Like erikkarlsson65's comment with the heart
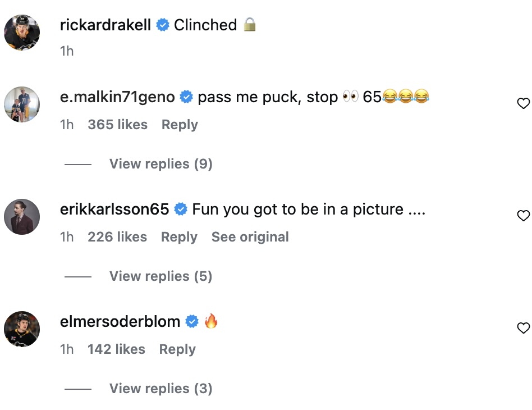The image size is (532, 410). click(523, 216)
